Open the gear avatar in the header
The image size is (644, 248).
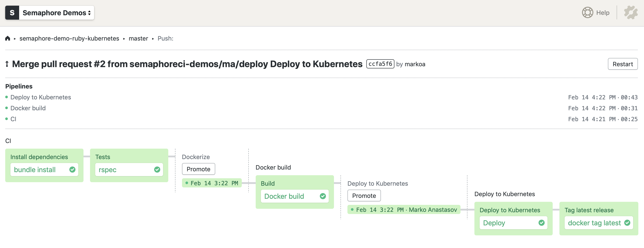631,12
